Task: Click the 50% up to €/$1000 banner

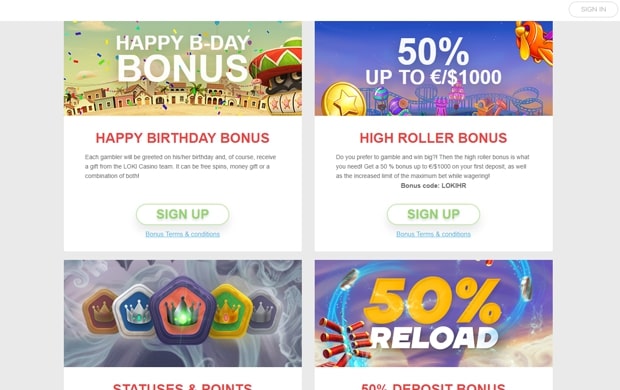Action: [x=434, y=68]
